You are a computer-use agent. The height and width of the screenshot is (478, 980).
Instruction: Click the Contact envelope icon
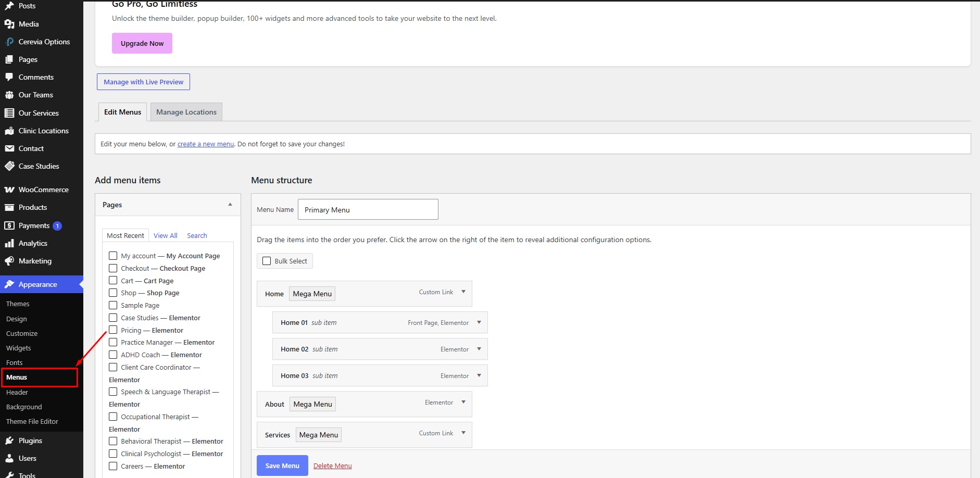9,148
